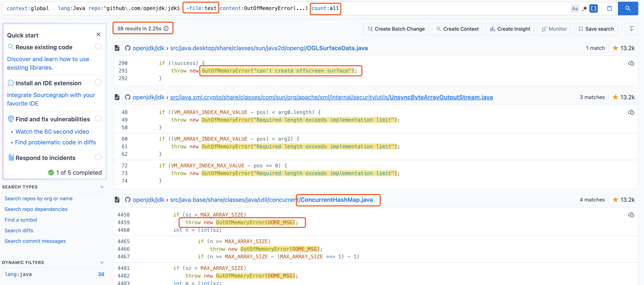Mark Install an IDE extension circle
This screenshot has width=644, height=285.
point(98,82)
